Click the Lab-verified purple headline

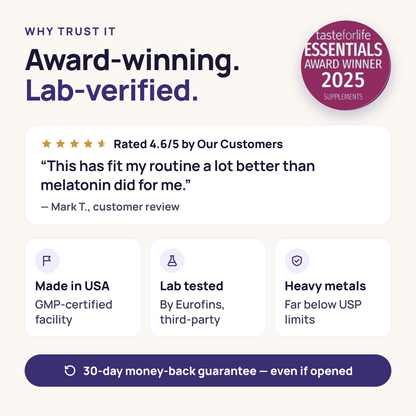pyautogui.click(x=112, y=90)
